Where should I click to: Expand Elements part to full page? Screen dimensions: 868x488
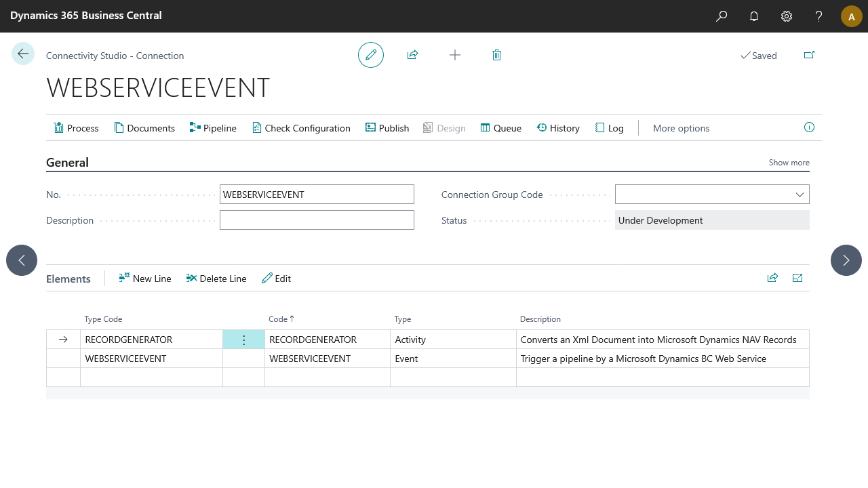tap(797, 278)
